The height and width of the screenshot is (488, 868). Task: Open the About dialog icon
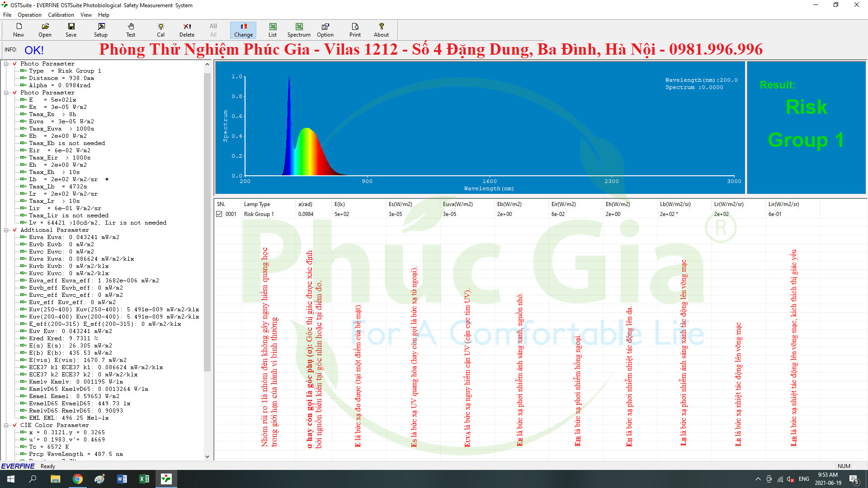(381, 30)
